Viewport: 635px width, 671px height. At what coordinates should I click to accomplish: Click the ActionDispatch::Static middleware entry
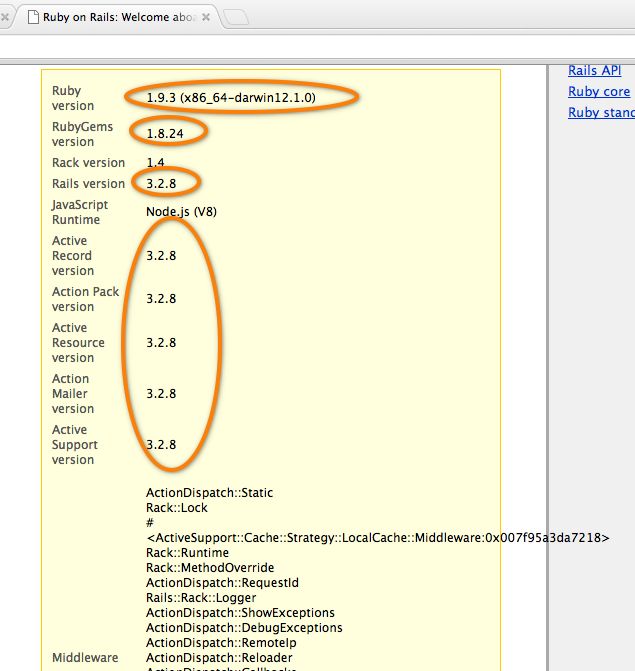[209, 493]
